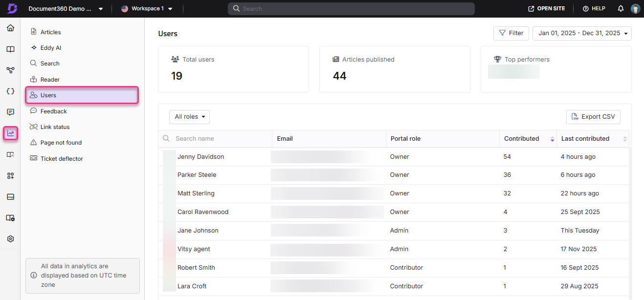Click the Export CSV button

click(x=593, y=117)
